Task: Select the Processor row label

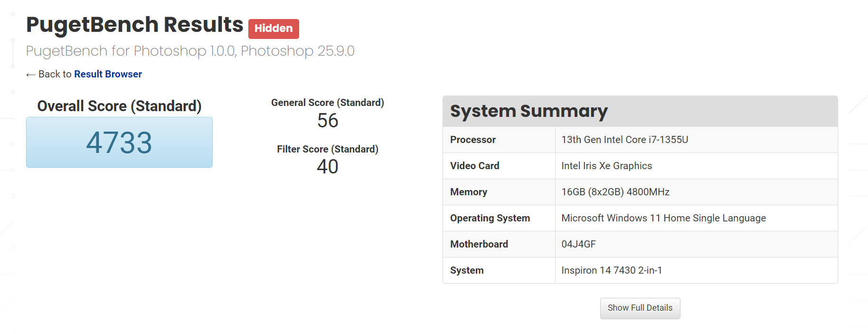Action: click(473, 140)
